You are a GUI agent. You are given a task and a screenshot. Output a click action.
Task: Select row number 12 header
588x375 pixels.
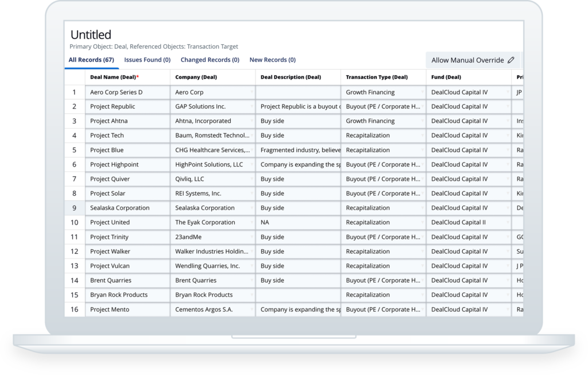(75, 252)
